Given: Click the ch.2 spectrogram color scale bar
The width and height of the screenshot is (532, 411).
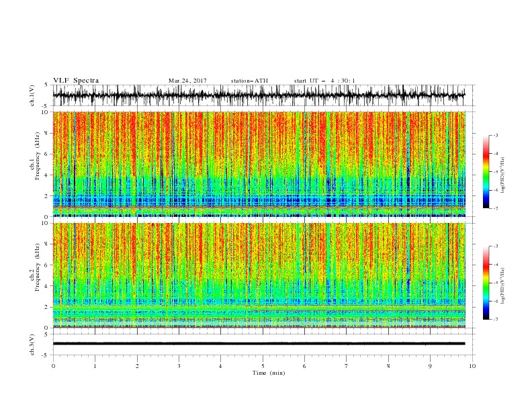Looking at the screenshot, I should click(486, 283).
